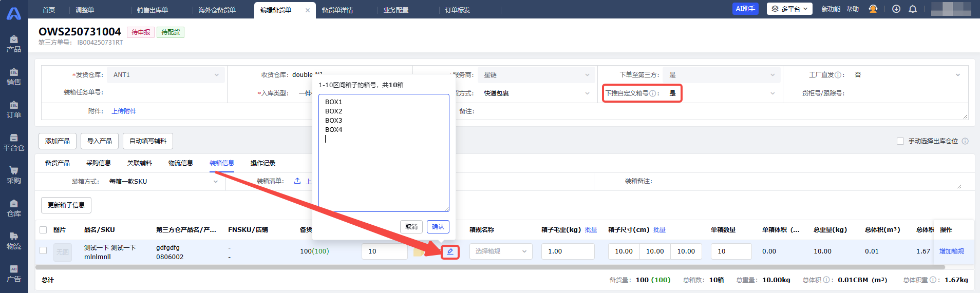Click the 装箱清单 upload icon
The image size is (980, 293).
297,181
